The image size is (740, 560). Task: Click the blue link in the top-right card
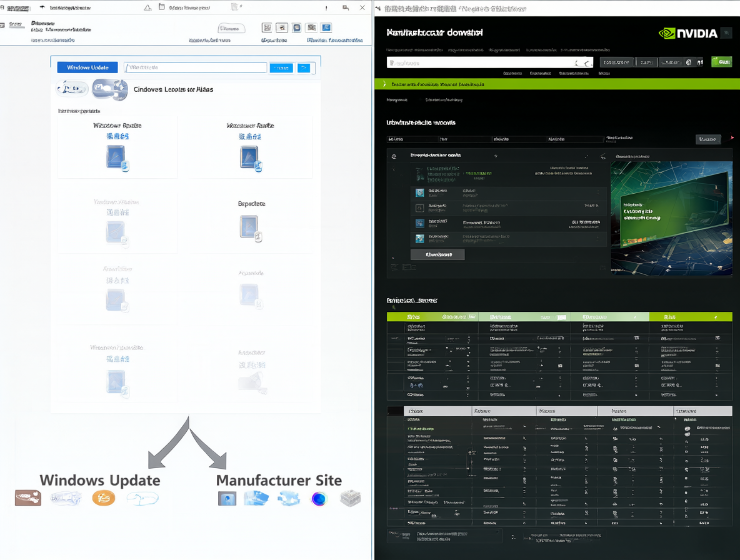[249, 137]
